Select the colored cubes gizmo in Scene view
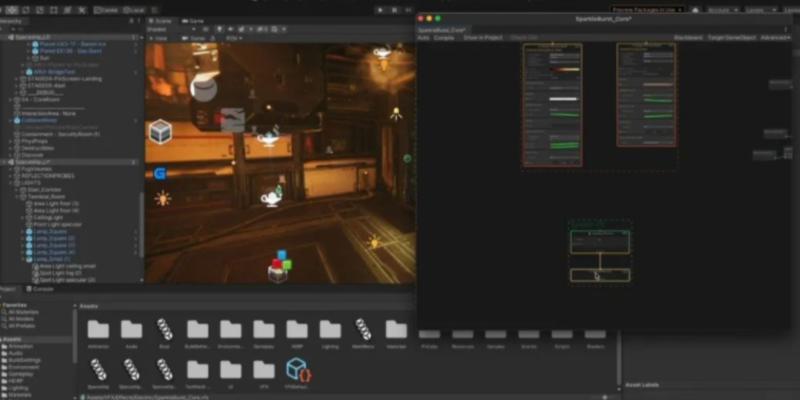This screenshot has height=400, width=800. click(279, 266)
